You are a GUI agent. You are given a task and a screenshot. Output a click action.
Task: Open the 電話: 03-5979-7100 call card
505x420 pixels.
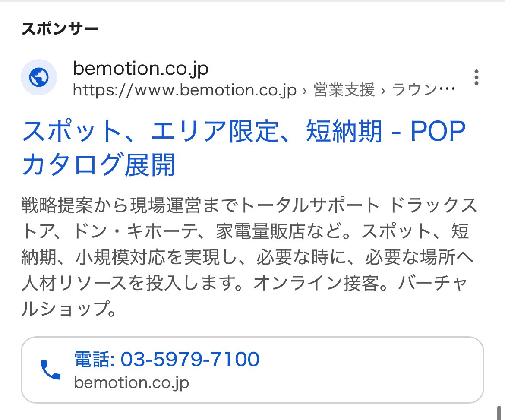click(x=252, y=370)
